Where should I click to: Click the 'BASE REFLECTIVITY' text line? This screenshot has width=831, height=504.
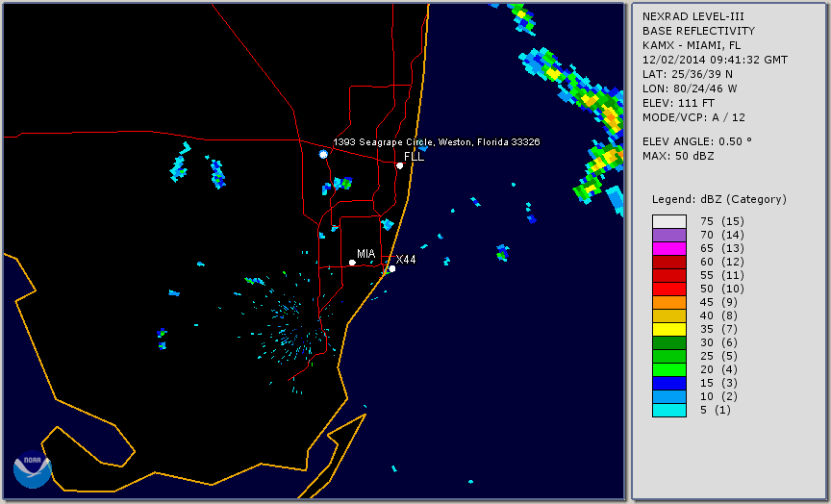tap(698, 32)
